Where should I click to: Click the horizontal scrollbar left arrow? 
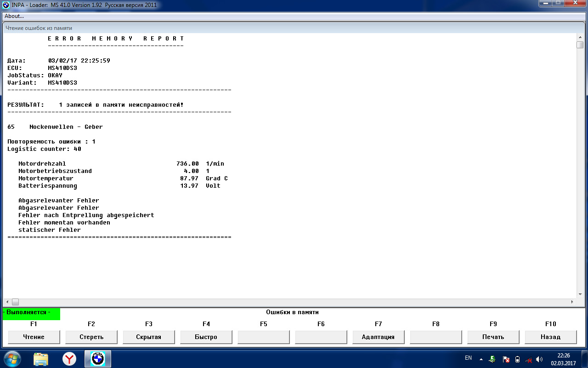coord(7,302)
